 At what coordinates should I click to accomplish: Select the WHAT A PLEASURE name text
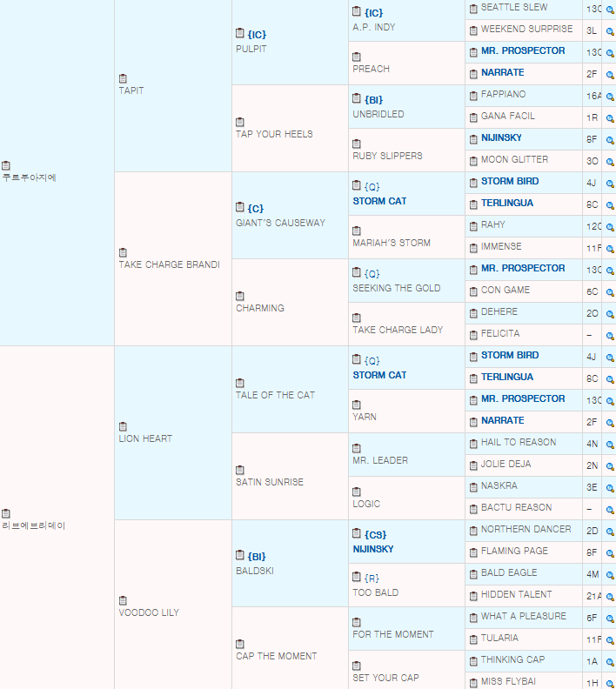click(x=523, y=616)
